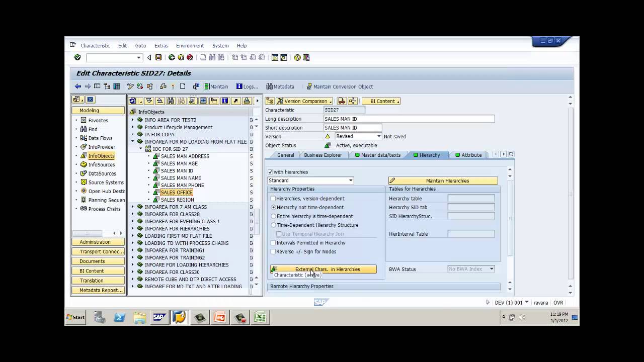
Task: Click the Maintain Hierarchies button
Action: coord(443,180)
